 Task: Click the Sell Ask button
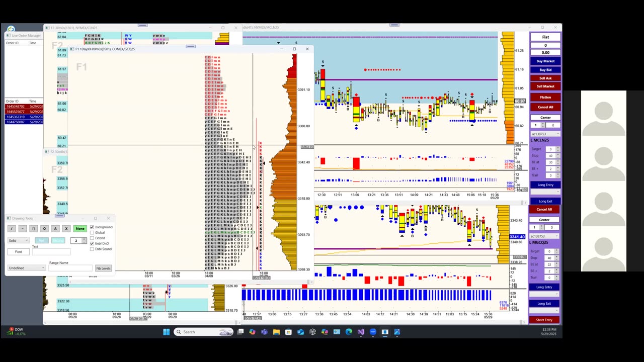(545, 78)
